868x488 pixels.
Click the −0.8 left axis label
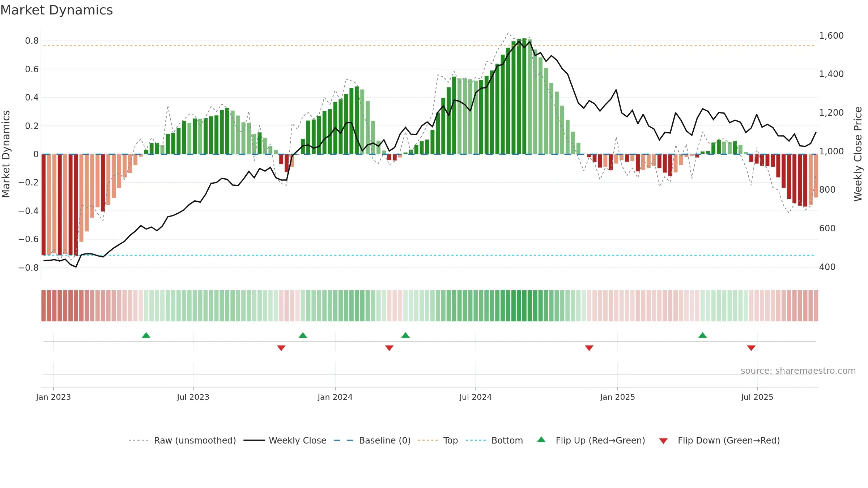pyautogui.click(x=29, y=267)
